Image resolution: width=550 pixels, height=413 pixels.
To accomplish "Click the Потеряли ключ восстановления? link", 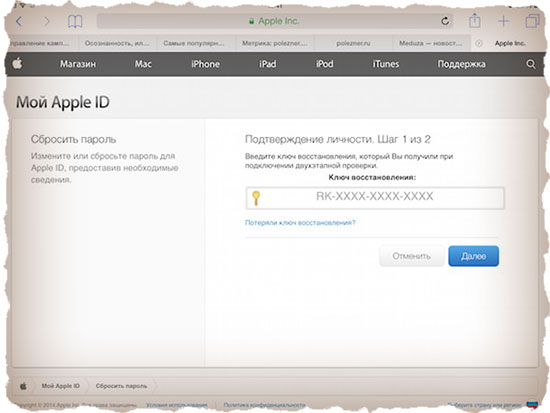I will tap(300, 222).
